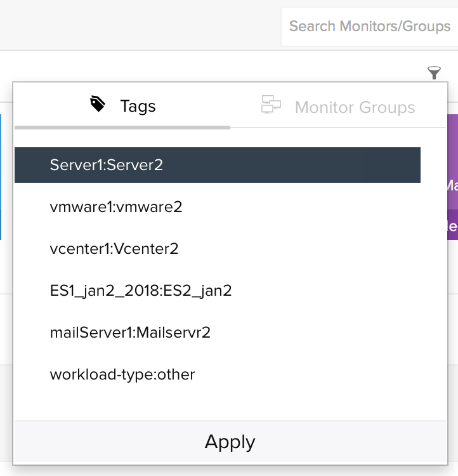Click the dark underline beneath Tags tab
This screenshot has height=476, width=458.
[122, 127]
